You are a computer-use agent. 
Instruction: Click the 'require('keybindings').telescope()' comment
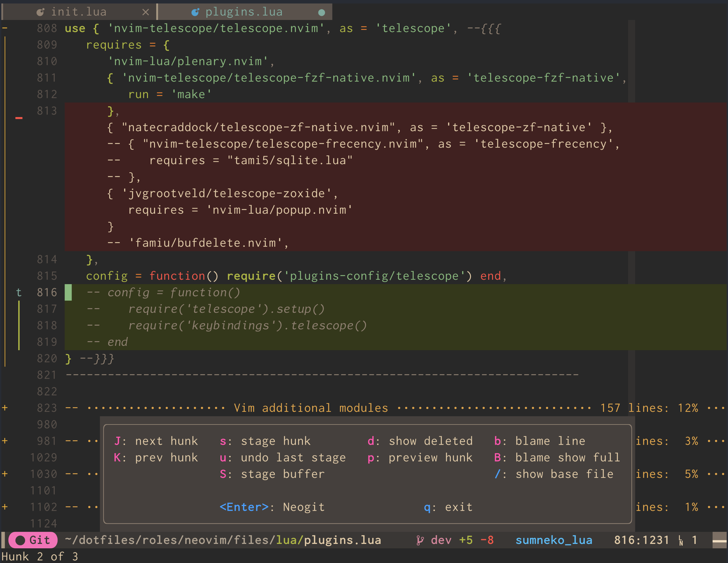click(247, 326)
